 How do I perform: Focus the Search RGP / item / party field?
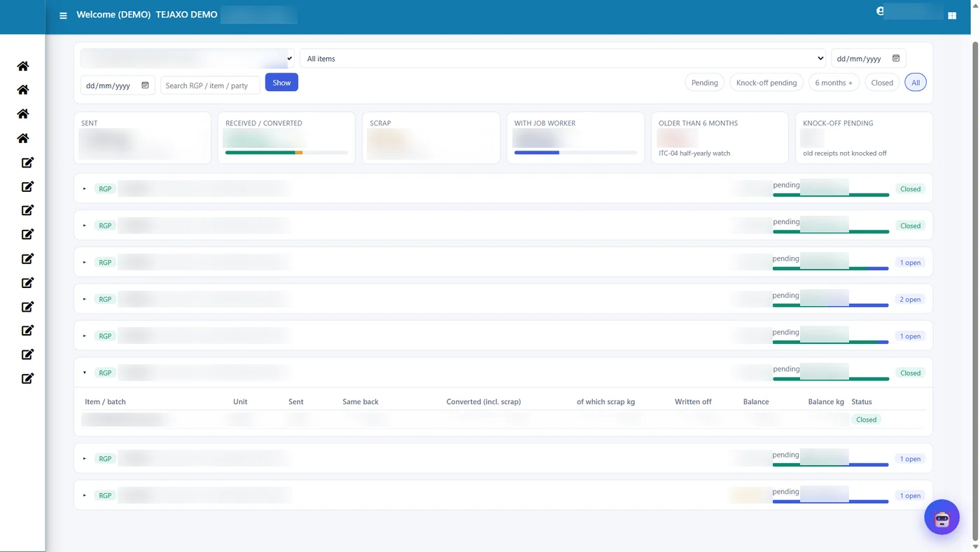click(210, 85)
